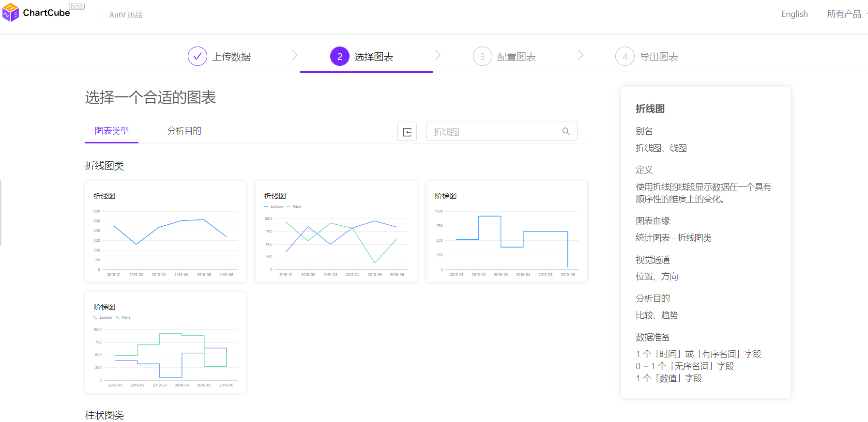The height and width of the screenshot is (422, 868).
Task: Pick the single-series 阶梯图 chart thumbnail
Action: pyautogui.click(x=506, y=232)
